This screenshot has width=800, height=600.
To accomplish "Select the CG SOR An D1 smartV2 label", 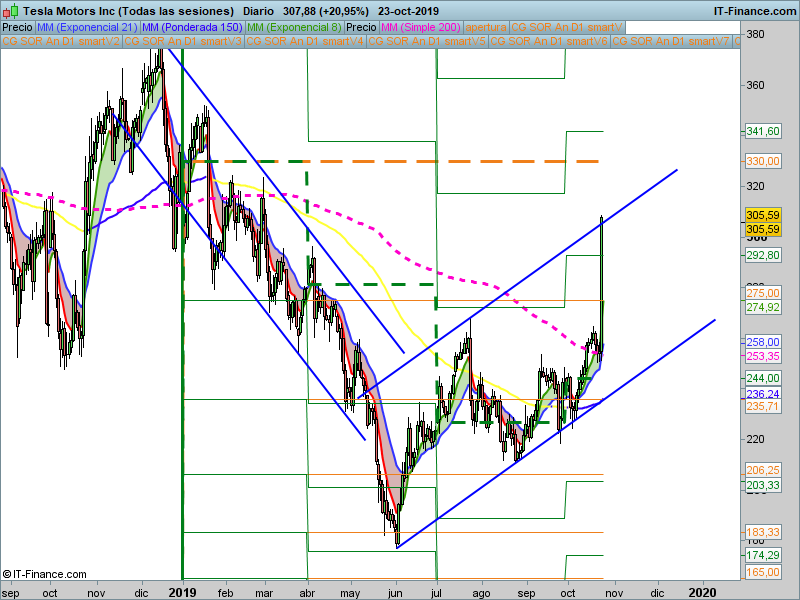I will (x=61, y=41).
